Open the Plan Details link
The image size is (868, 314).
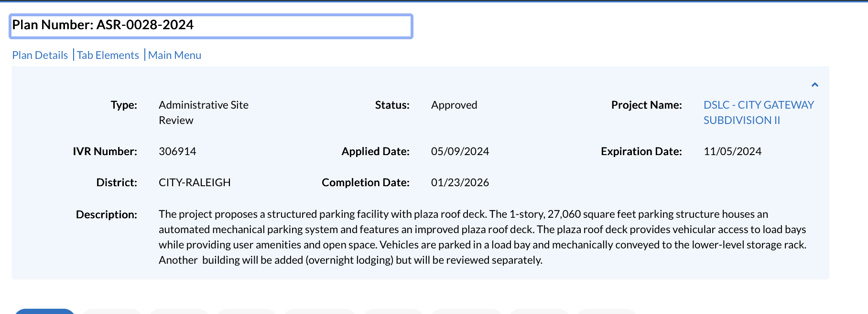pyautogui.click(x=40, y=55)
